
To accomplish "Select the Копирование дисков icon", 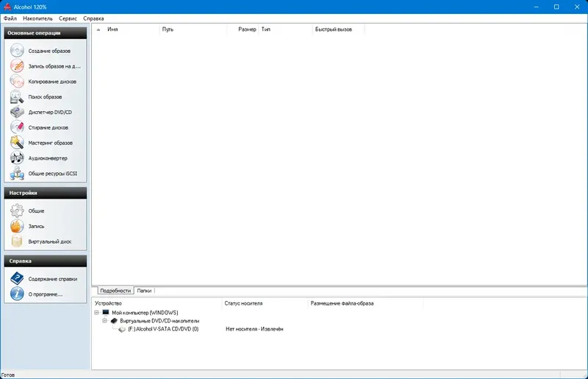I will 17,82.
